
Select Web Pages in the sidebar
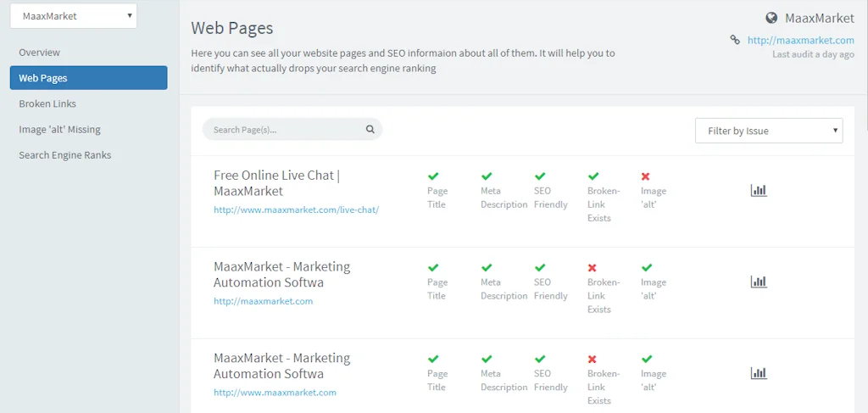[88, 78]
